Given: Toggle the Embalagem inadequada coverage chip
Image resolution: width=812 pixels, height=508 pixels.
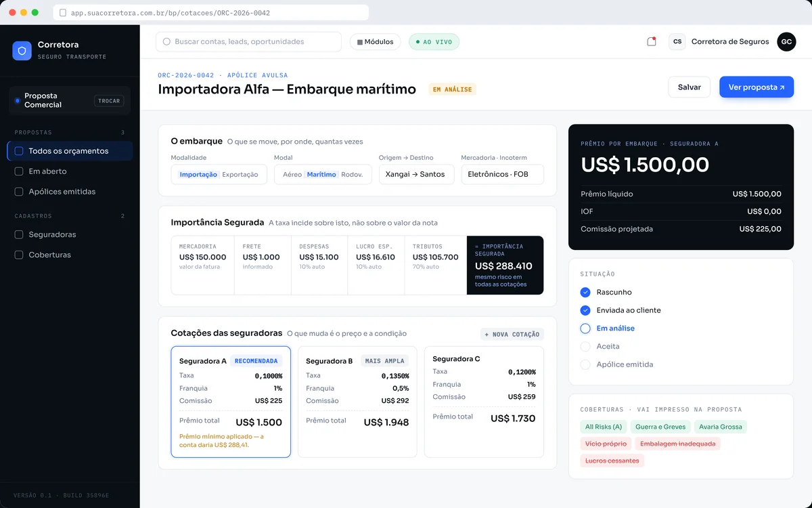Looking at the screenshot, I should pos(678,444).
